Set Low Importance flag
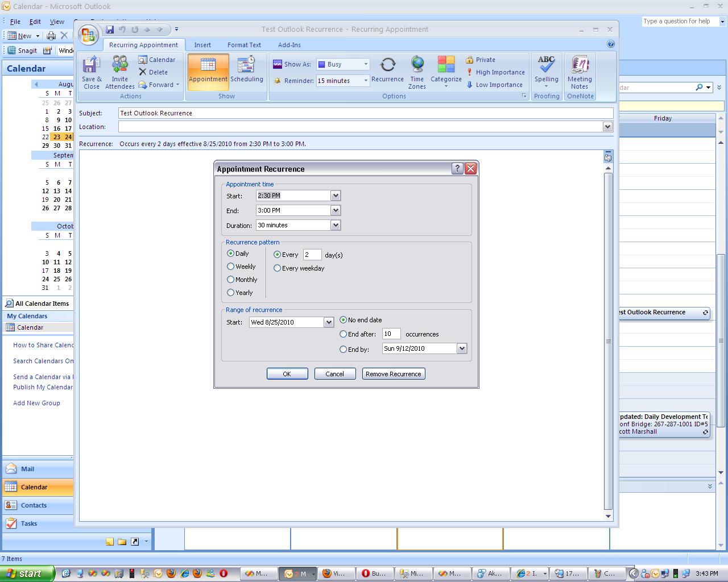This screenshot has width=728, height=582. (494, 85)
